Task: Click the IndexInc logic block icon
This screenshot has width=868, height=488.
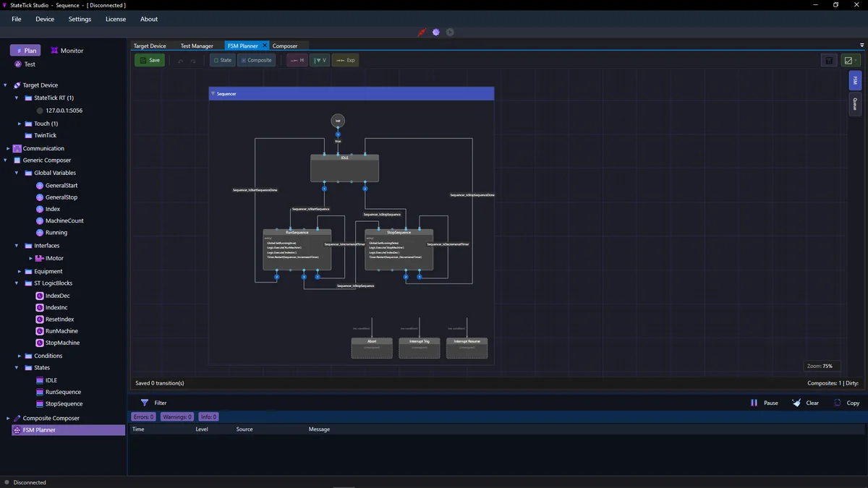Action: tap(40, 307)
